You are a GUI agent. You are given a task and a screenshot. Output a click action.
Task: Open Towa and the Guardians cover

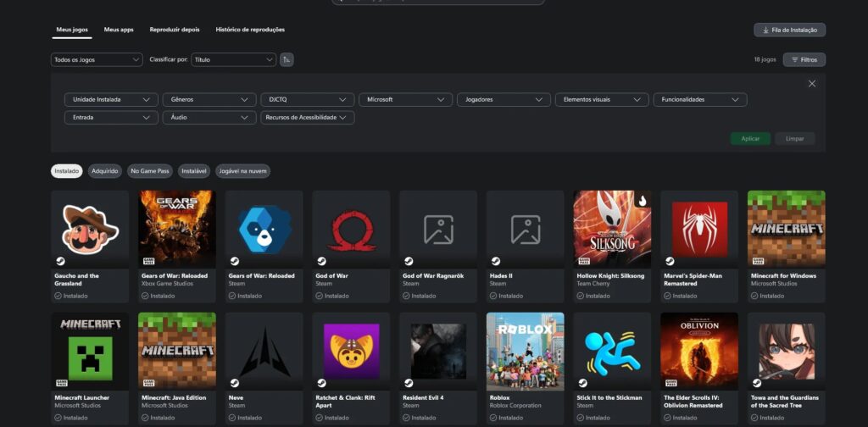coord(786,352)
